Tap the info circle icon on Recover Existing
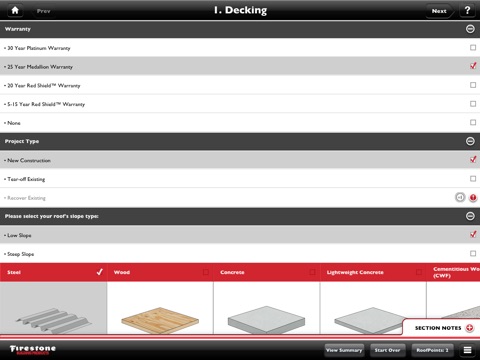480x360 pixels. pyautogui.click(x=460, y=197)
